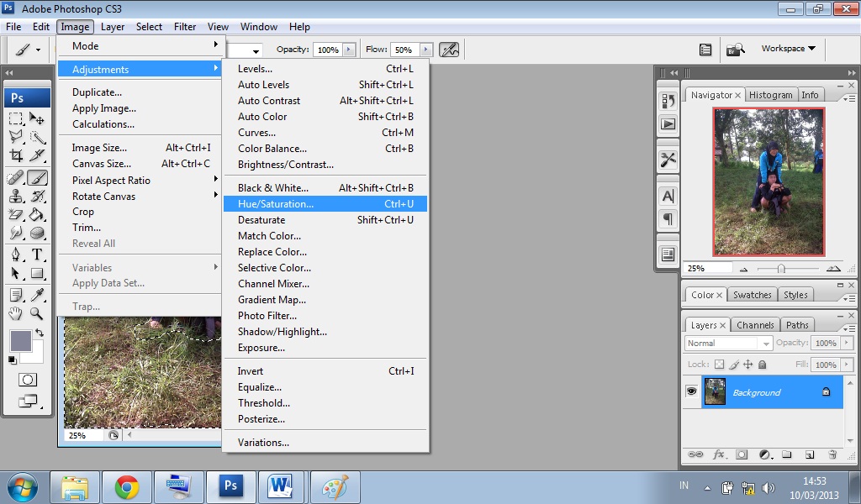Click the Navigator zoom slider handle
The image size is (861, 504).
(781, 269)
